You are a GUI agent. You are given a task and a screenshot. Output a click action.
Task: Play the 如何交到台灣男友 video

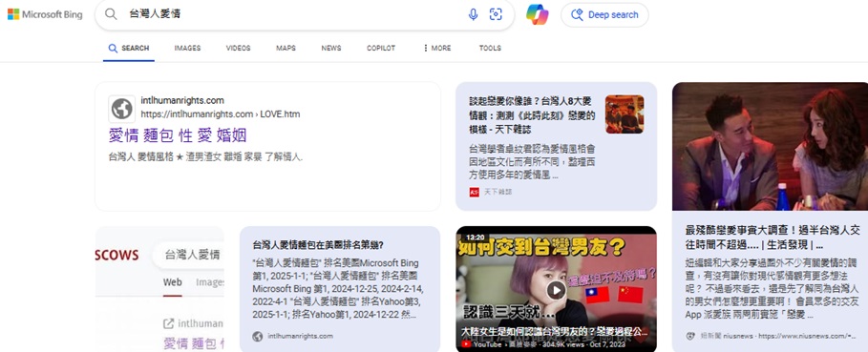[x=556, y=290]
